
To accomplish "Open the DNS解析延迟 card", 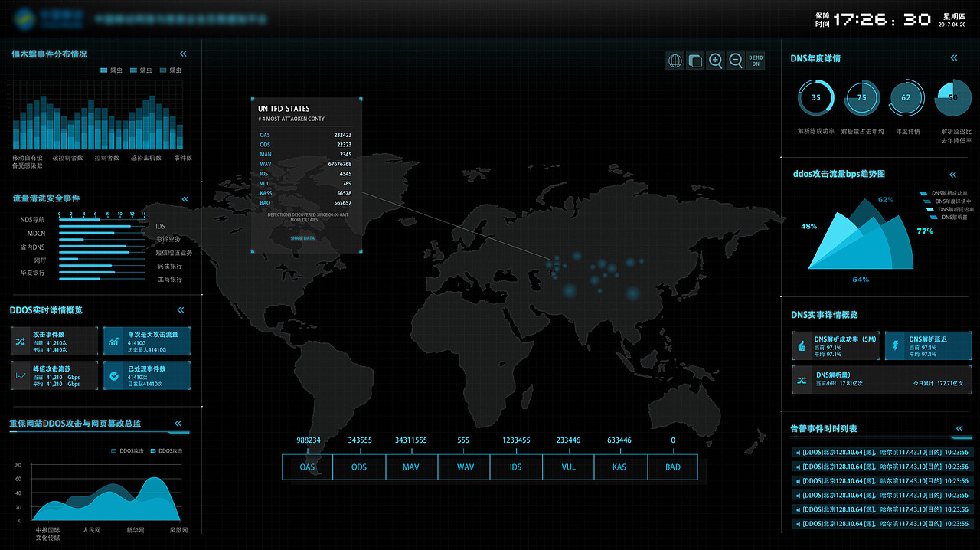I will (928, 346).
